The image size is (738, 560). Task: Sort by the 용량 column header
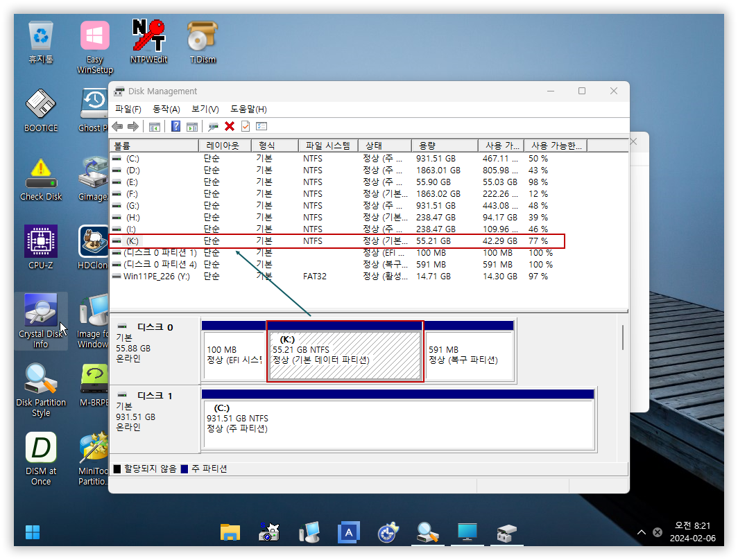coord(445,146)
